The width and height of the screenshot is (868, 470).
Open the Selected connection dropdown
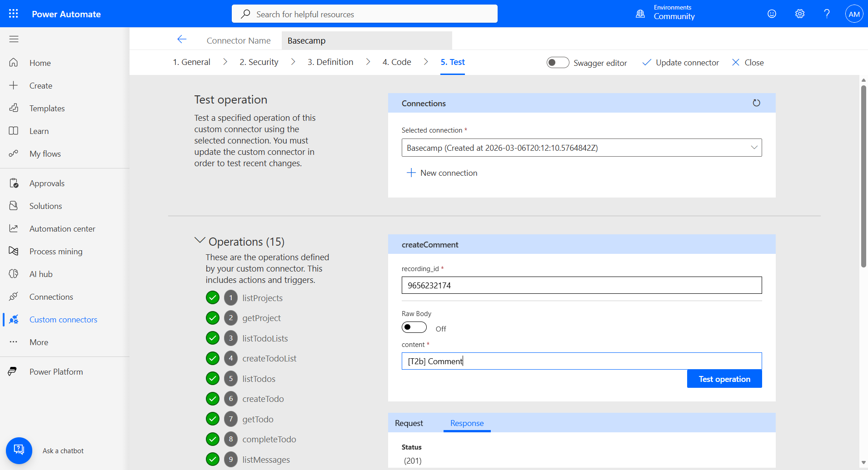(x=582, y=148)
